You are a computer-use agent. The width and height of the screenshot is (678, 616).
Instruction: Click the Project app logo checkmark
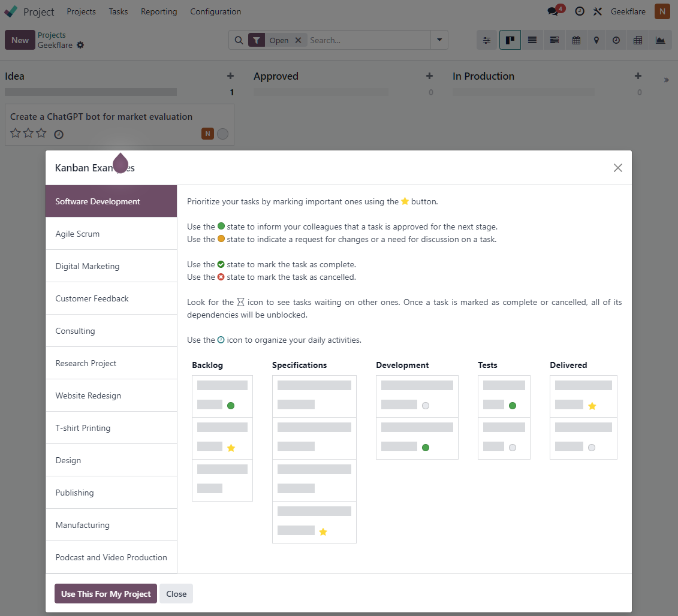point(11,11)
